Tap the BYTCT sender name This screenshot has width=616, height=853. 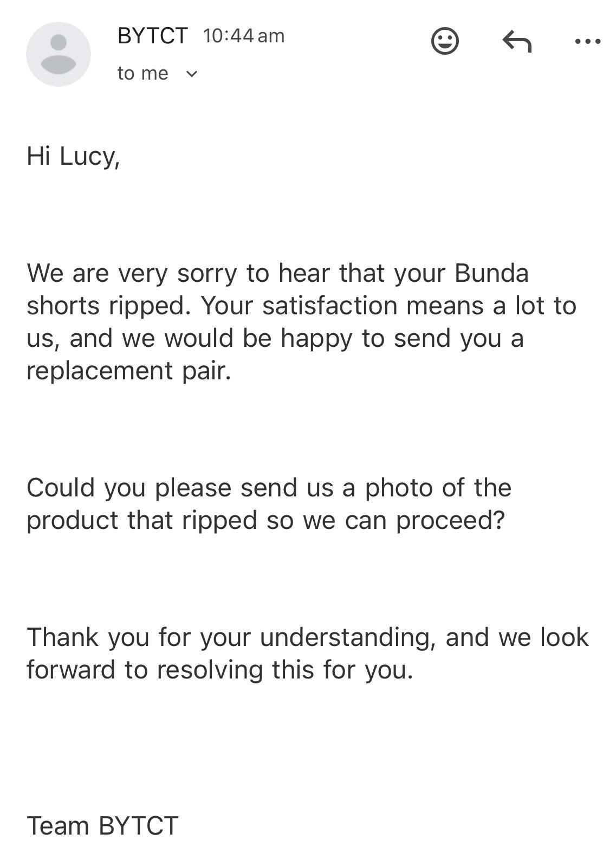(152, 36)
